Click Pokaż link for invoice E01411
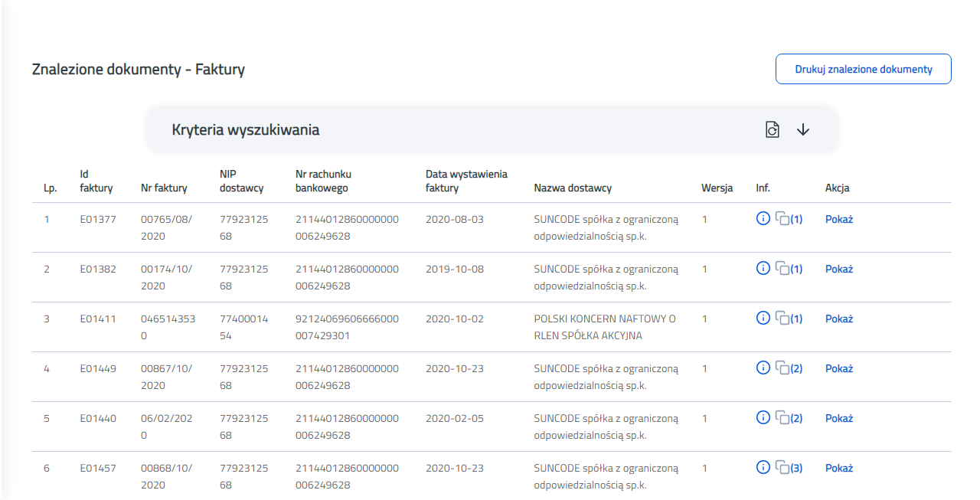The image size is (980, 500). click(839, 319)
